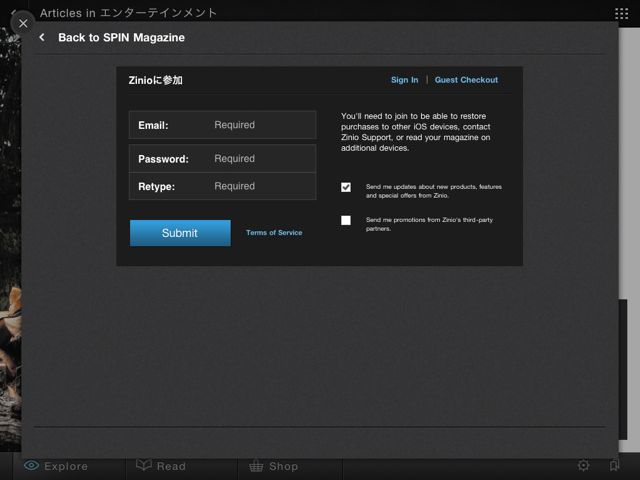This screenshot has width=640, height=480.
Task: Select the 'Back to SPIN Magazine' text
Action: [121, 38]
